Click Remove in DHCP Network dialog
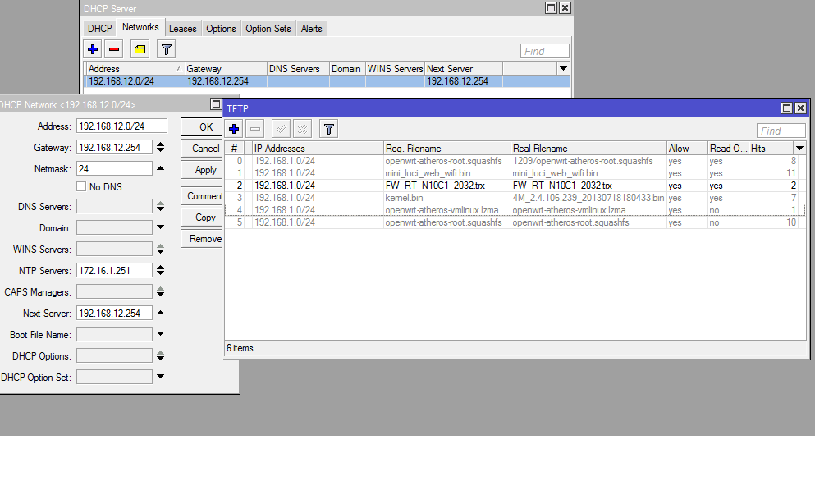Viewport: 815px width, 504px height. coord(203,239)
